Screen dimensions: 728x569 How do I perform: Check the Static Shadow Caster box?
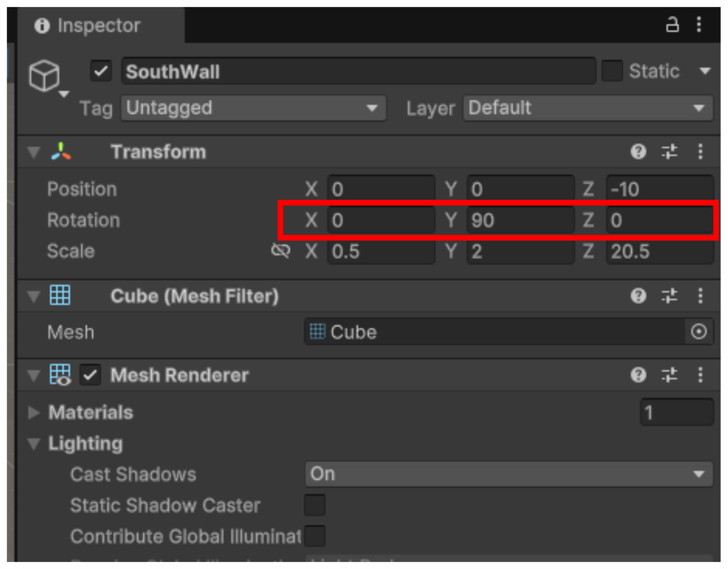315,505
